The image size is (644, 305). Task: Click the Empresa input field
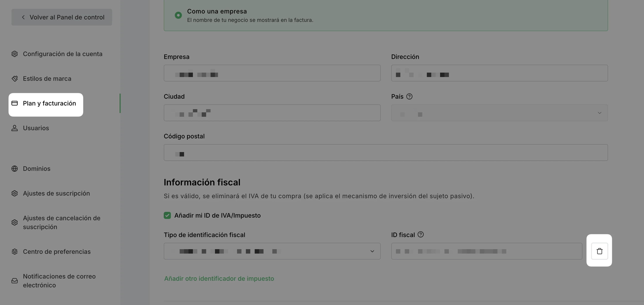tap(272, 73)
